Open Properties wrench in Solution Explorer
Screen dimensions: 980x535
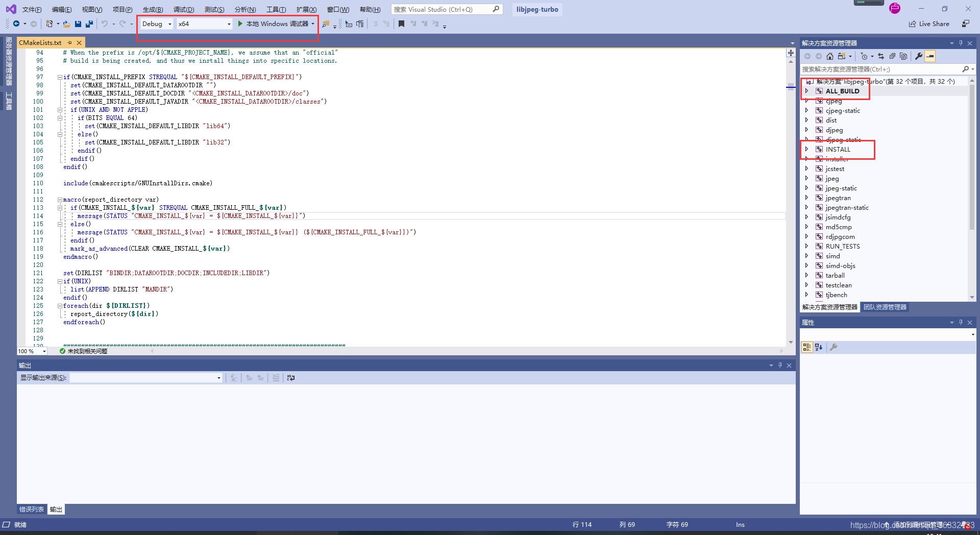[x=919, y=56]
